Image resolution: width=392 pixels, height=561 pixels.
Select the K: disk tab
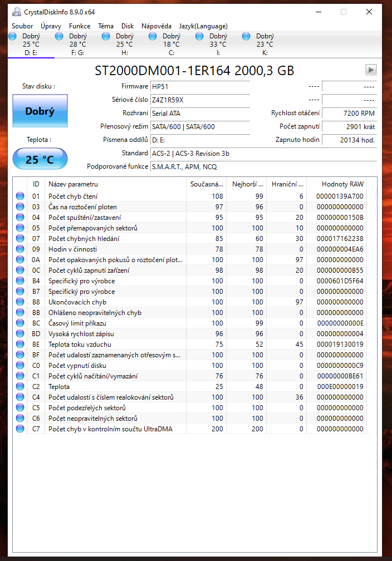pos(264,45)
